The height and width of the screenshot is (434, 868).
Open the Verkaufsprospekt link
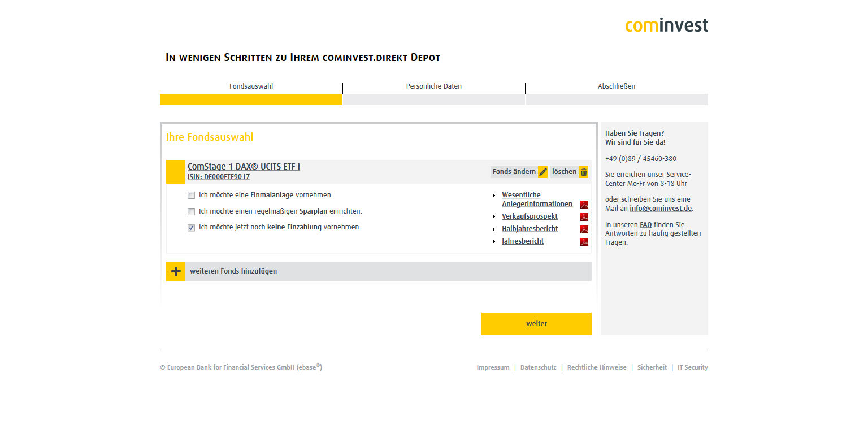(530, 216)
